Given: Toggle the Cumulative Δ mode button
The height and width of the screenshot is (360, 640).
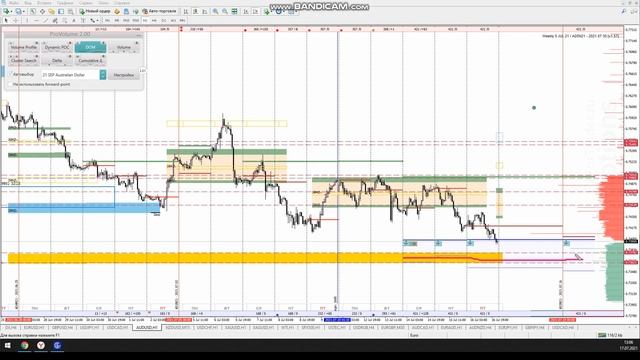Looking at the screenshot, I should click(90, 60).
